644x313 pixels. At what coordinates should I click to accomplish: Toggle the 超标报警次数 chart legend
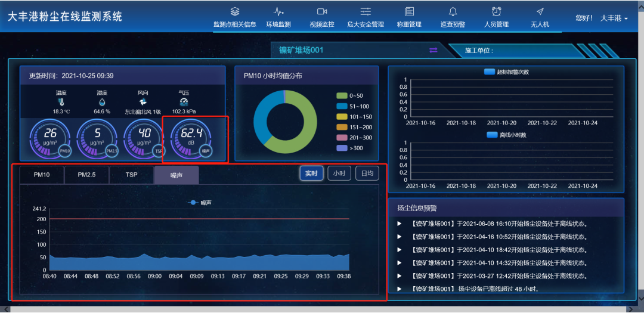(x=490, y=72)
